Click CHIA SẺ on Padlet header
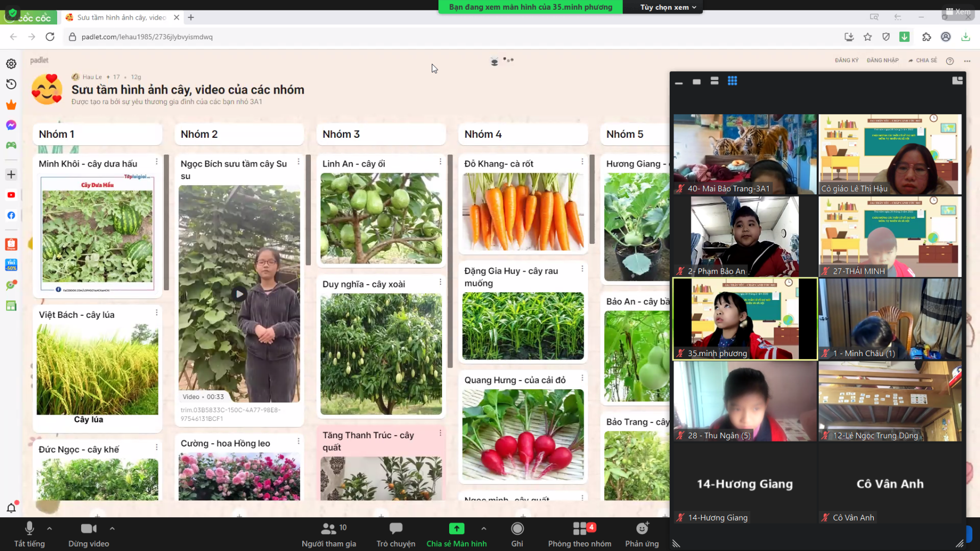Viewport: 980px width, 551px height. click(x=923, y=60)
